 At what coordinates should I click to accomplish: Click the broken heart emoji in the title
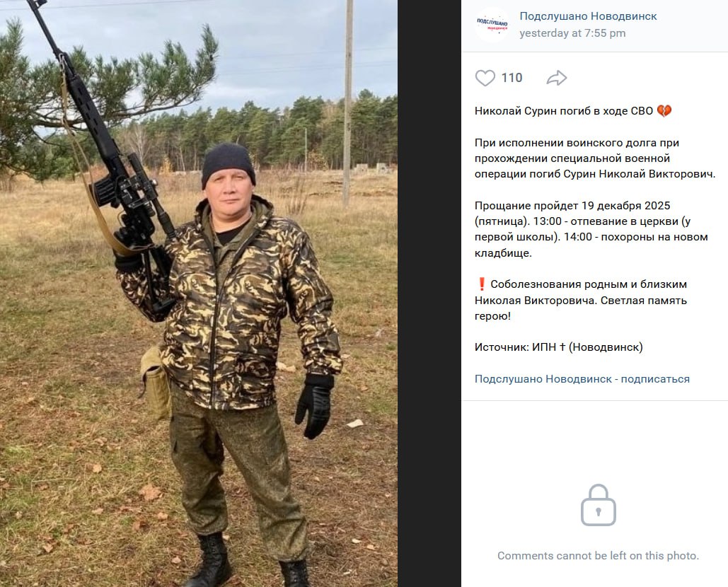[664, 111]
